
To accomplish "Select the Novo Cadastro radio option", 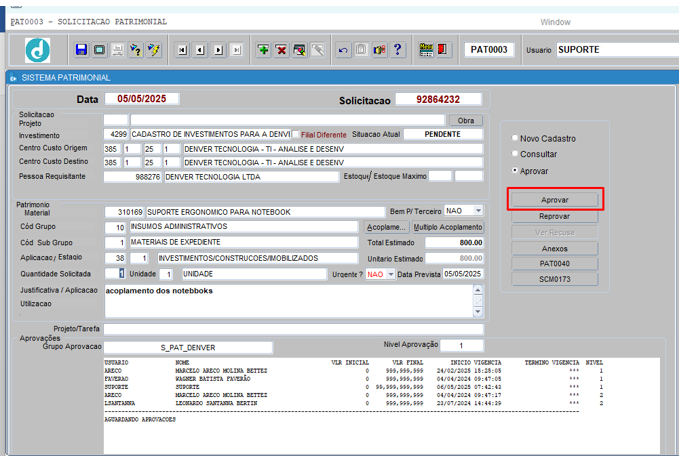I will [515, 138].
